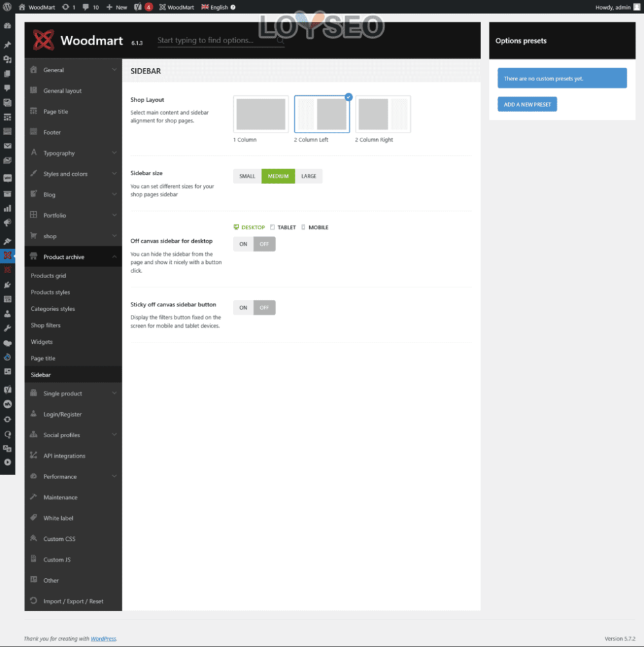Open comments bubble icon showing 10

point(86,7)
